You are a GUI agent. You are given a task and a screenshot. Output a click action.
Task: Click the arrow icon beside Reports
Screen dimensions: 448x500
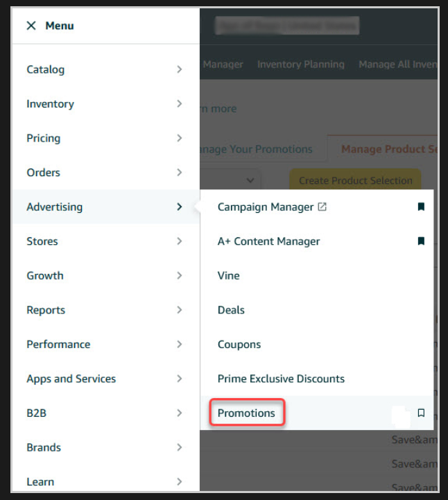point(180,310)
